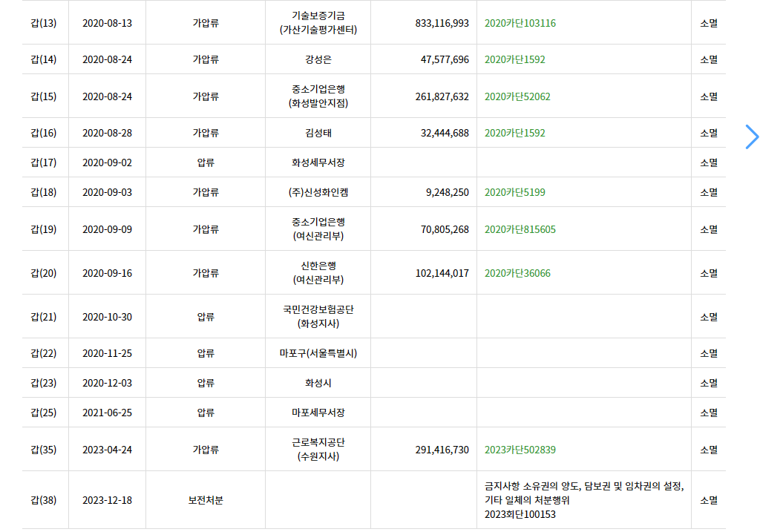Viewport: 760px width, 532px height.
Task: Click the date 2023-12-18
Action: (x=107, y=500)
